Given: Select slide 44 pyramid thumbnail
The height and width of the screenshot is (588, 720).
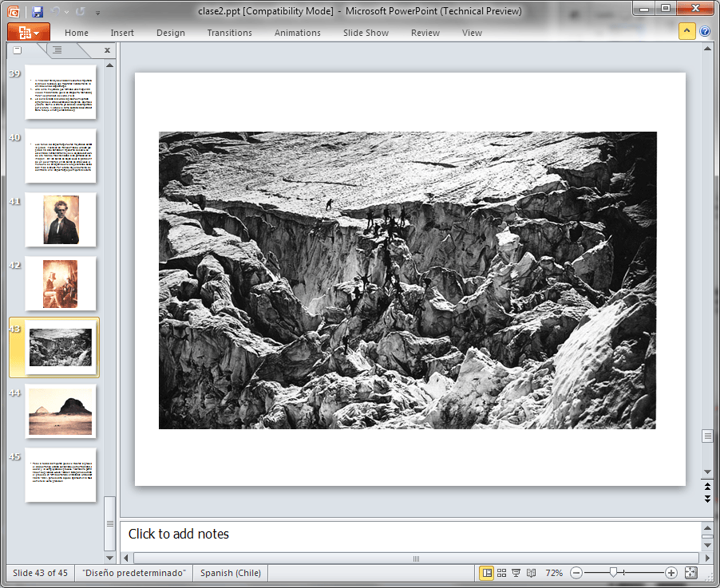Looking at the screenshot, I should (61, 411).
